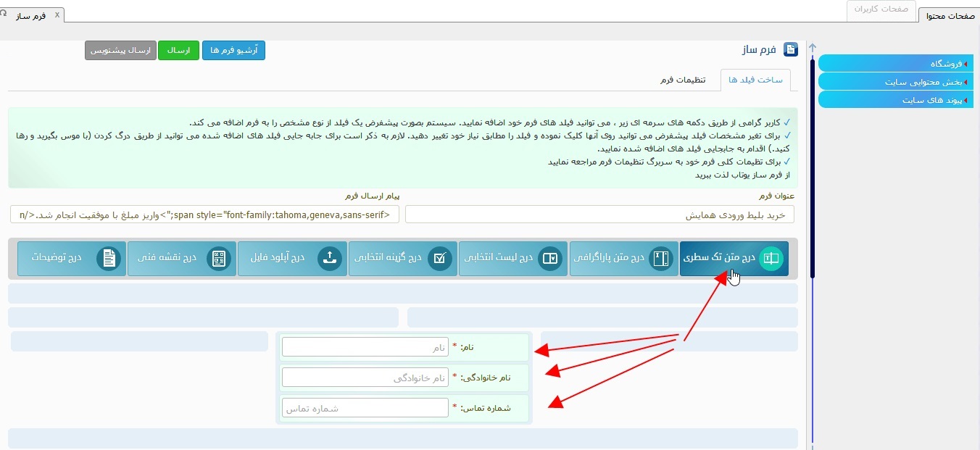Open آرشیو فرم ها archive button

point(233,50)
